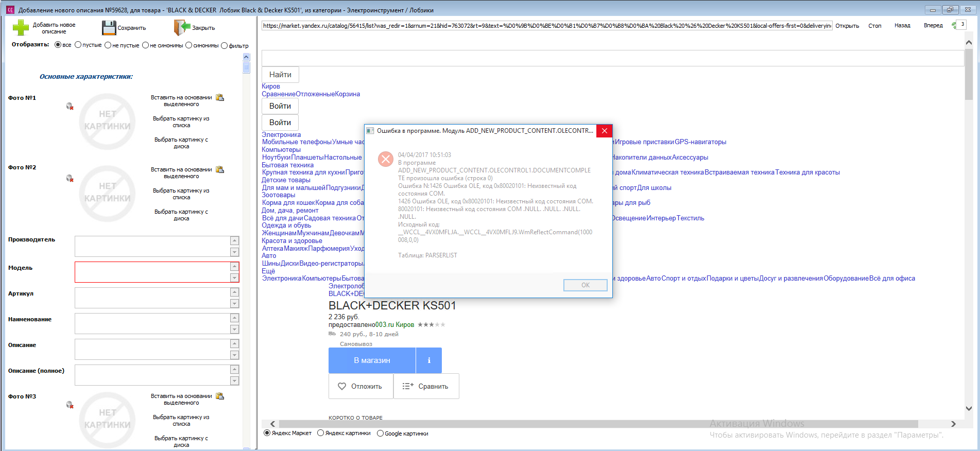
Task: Click the paste icon for Фото №1
Action: point(220,97)
